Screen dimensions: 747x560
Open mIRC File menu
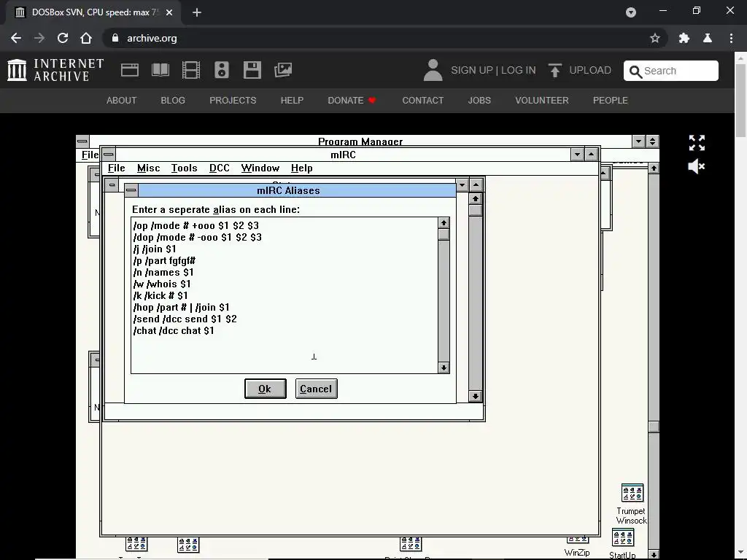coord(116,168)
